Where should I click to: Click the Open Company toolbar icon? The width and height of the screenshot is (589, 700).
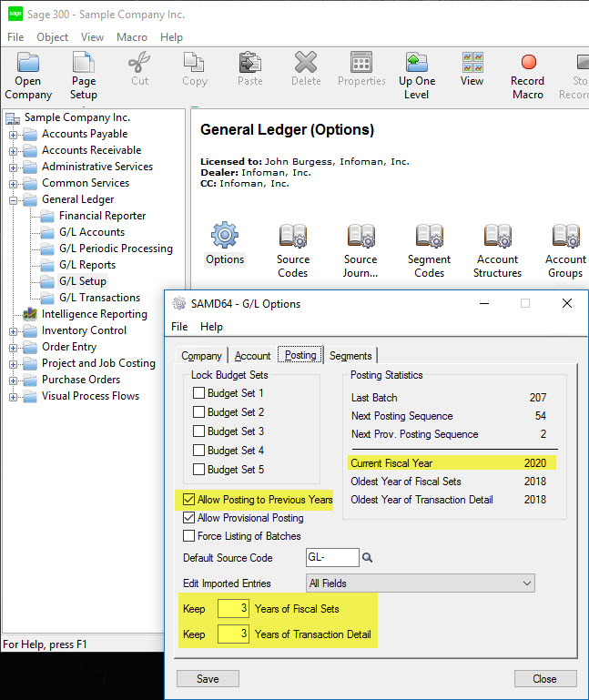coord(28,62)
